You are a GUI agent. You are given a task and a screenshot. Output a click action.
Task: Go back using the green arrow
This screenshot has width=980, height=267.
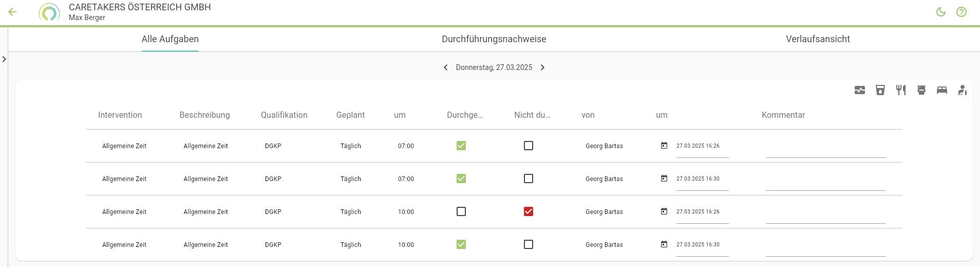[x=13, y=12]
